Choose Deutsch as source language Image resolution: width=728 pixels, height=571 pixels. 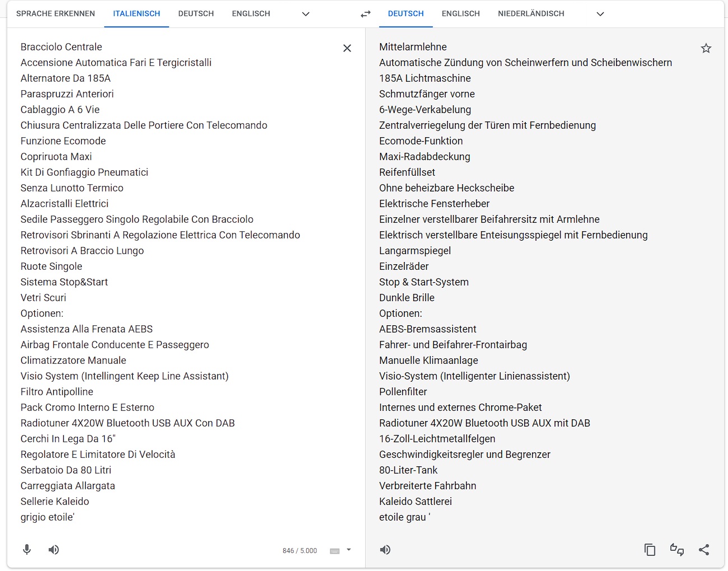tap(196, 13)
